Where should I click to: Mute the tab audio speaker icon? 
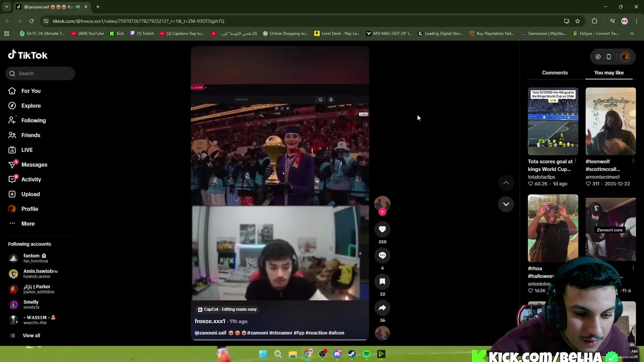(77, 7)
